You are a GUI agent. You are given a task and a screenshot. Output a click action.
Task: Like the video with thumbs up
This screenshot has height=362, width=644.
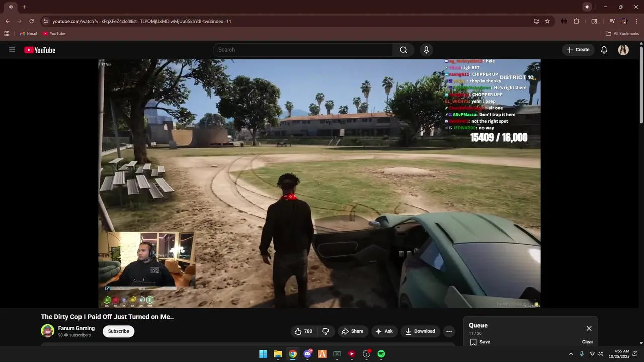303,331
